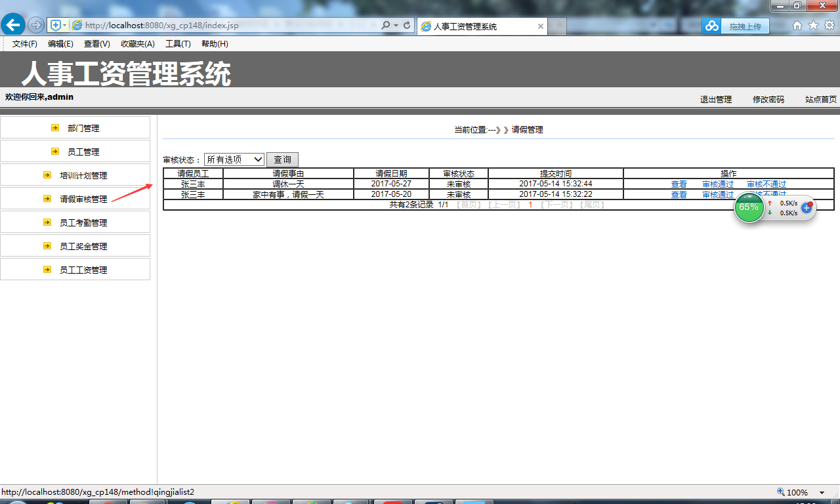Click the 尾页 pagination link
This screenshot has width=840, height=504.
(593, 205)
